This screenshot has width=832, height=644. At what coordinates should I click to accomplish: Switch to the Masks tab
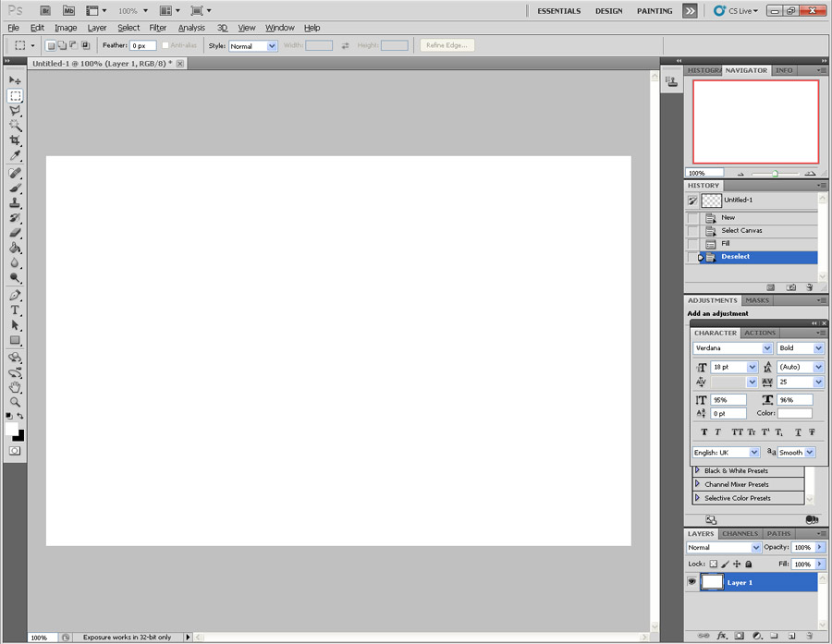(757, 300)
